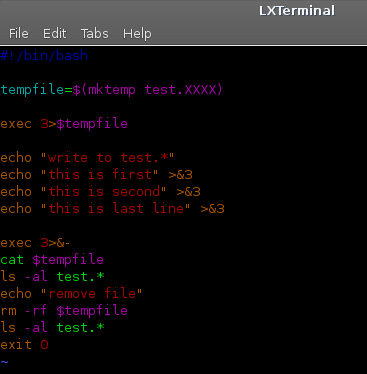Click the rm -rf $tempfile line
The image size is (367, 374).
pyautogui.click(x=64, y=311)
